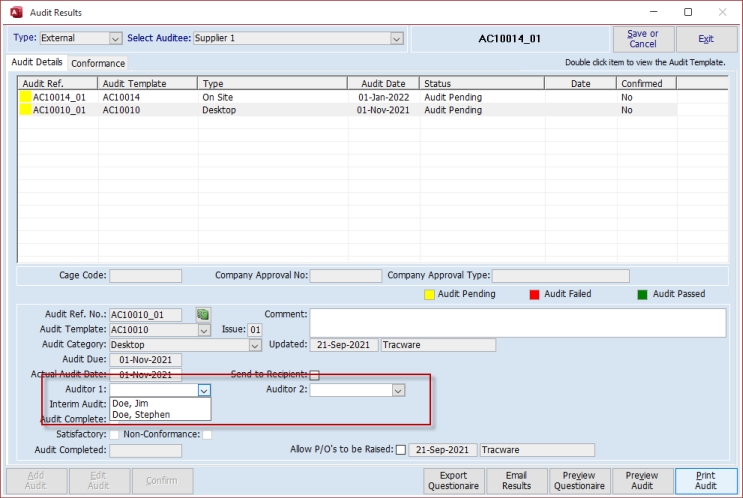Click the Print Audit button
The image size is (743, 498).
click(705, 481)
